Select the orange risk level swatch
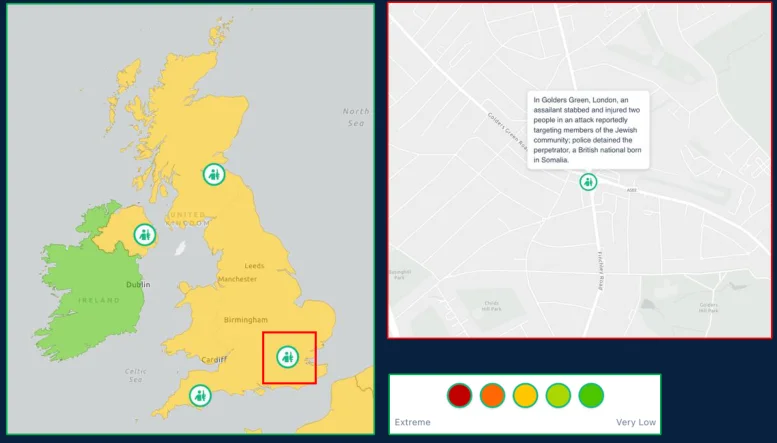Screen dimensions: 777x443 [492, 395]
